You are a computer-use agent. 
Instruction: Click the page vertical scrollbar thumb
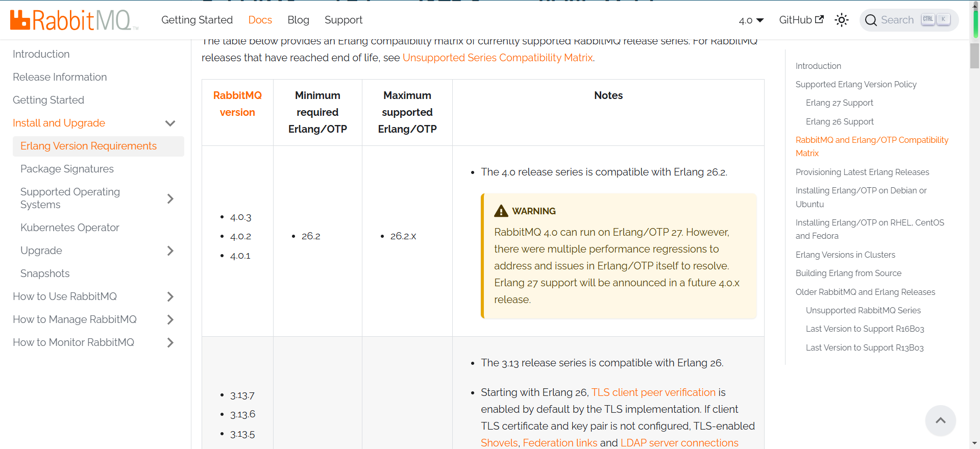[974, 55]
